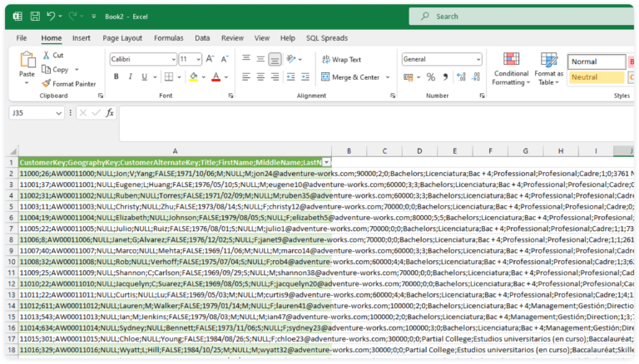Open the font name Calibri dropdown
The width and height of the screenshot is (639, 364).
click(174, 60)
